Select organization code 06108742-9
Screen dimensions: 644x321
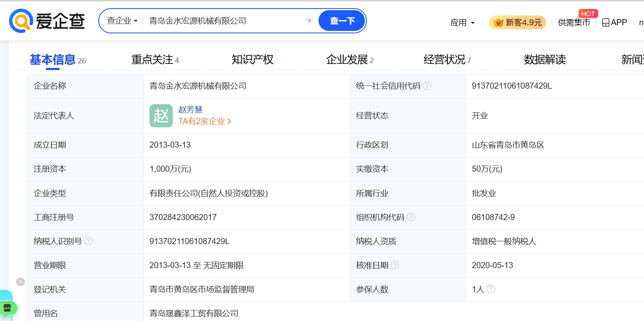tap(493, 217)
